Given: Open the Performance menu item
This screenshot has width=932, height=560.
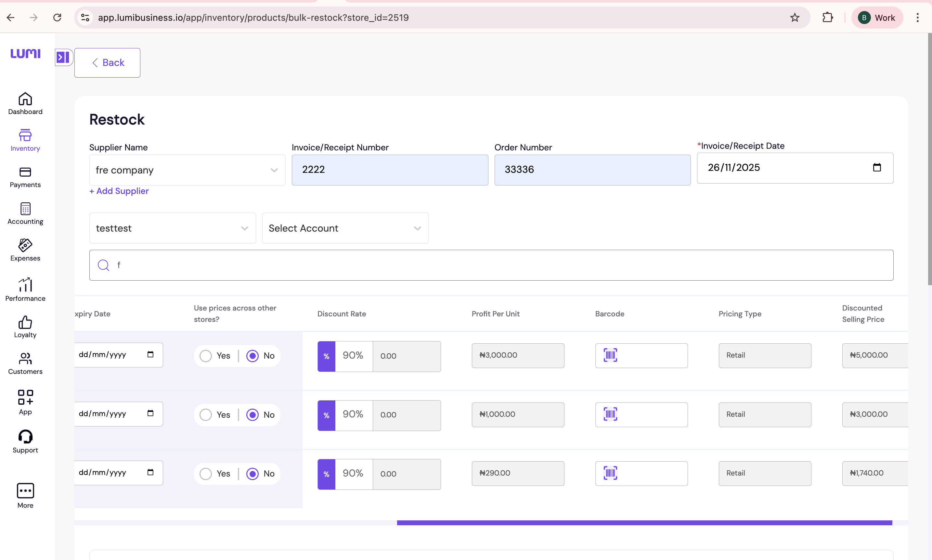Looking at the screenshot, I should pyautogui.click(x=25, y=289).
